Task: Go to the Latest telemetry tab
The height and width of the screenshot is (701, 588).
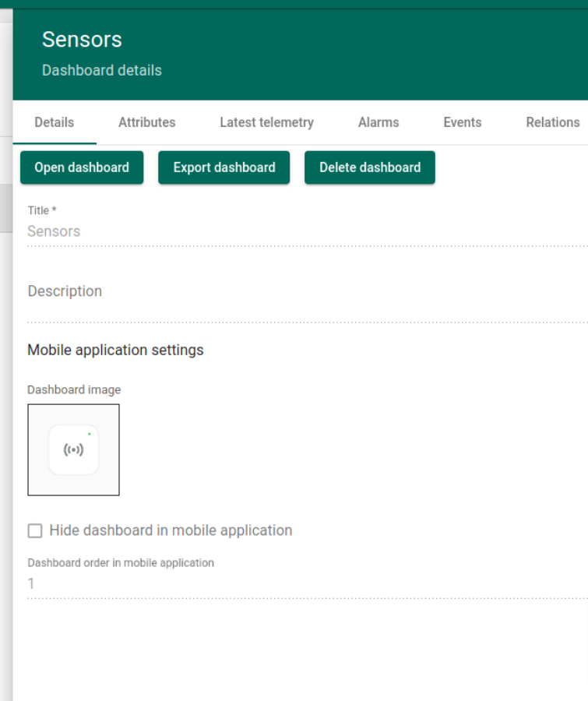Action: point(266,122)
